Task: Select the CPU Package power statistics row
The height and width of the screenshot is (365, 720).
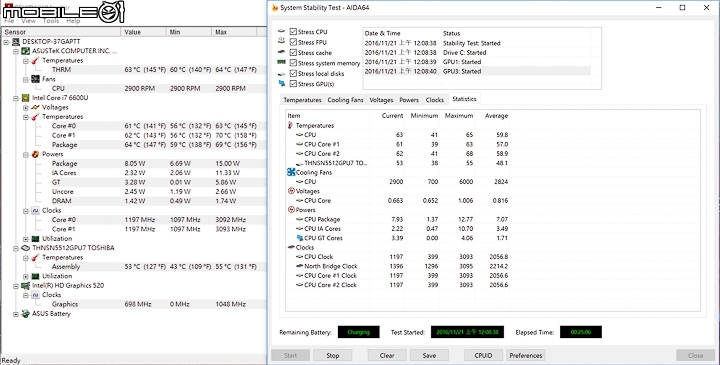Action: [398, 219]
